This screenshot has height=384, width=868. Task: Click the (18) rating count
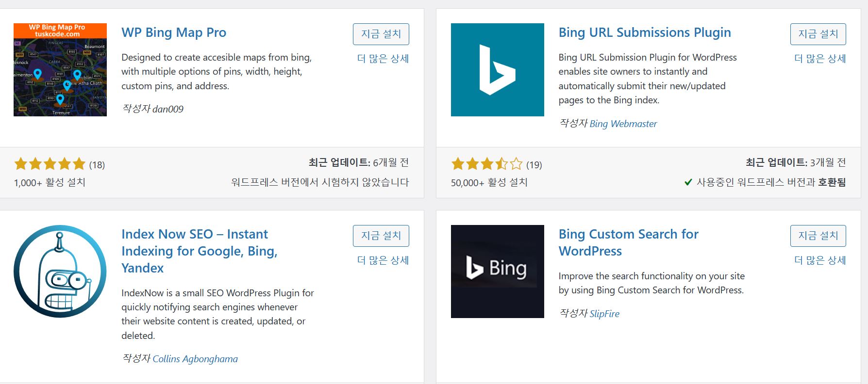click(97, 165)
